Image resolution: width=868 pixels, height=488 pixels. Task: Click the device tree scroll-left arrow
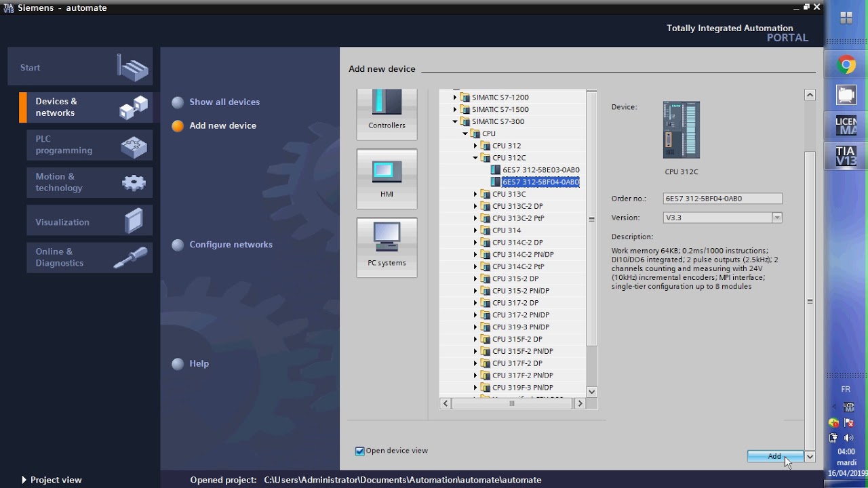[x=446, y=403]
